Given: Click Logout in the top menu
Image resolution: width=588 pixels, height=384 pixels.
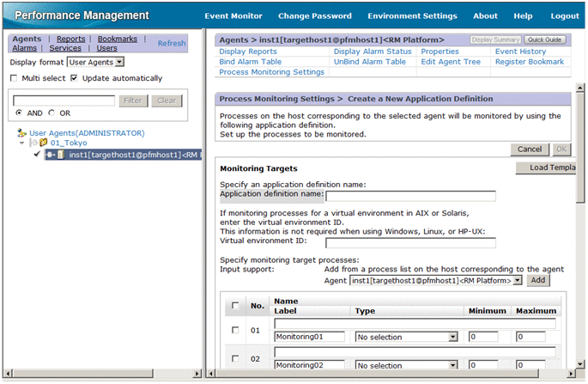Looking at the screenshot, I should [x=565, y=15].
